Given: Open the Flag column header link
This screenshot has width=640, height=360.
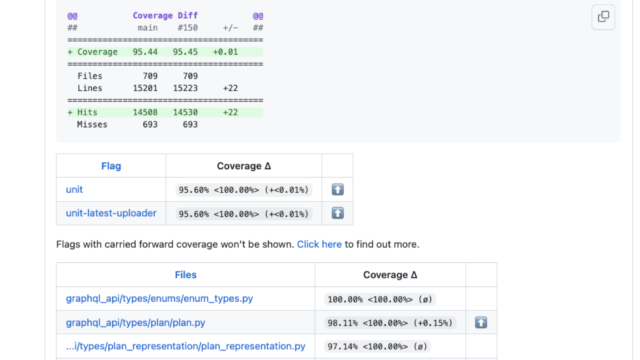Looking at the screenshot, I should tap(111, 166).
